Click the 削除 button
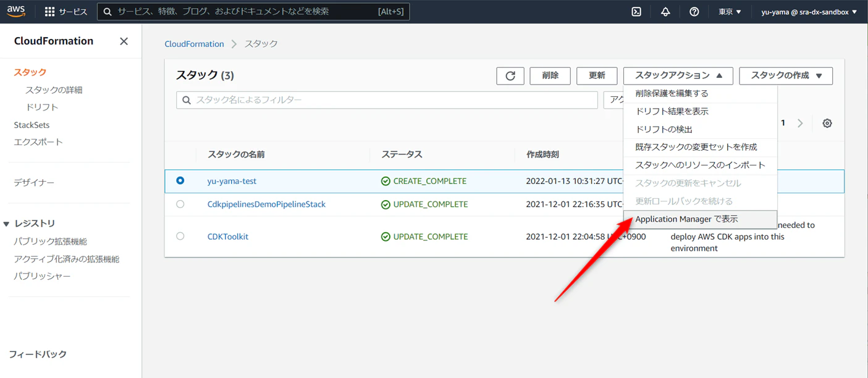The width and height of the screenshot is (868, 378). 550,75
